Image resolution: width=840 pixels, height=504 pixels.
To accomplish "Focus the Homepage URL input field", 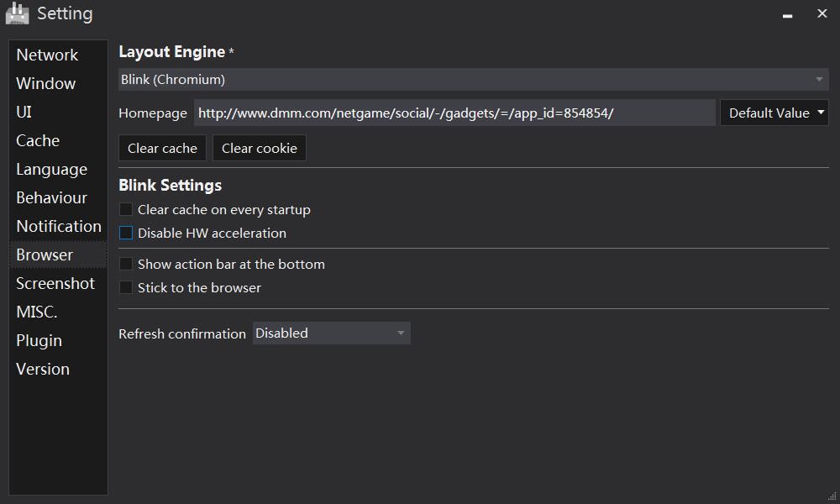I will [x=454, y=113].
